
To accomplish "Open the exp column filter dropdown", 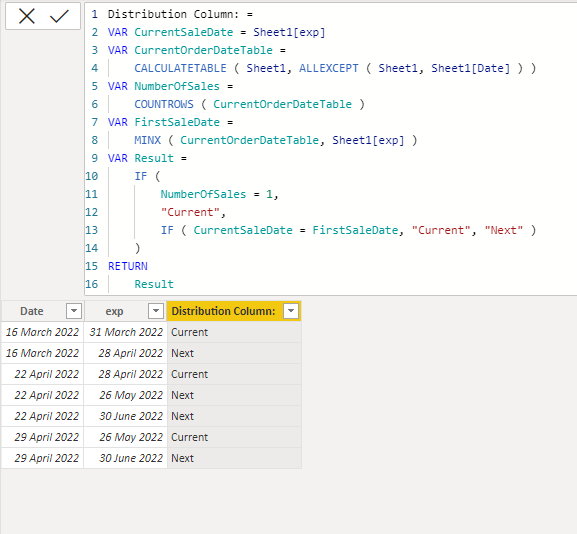I will point(156,311).
